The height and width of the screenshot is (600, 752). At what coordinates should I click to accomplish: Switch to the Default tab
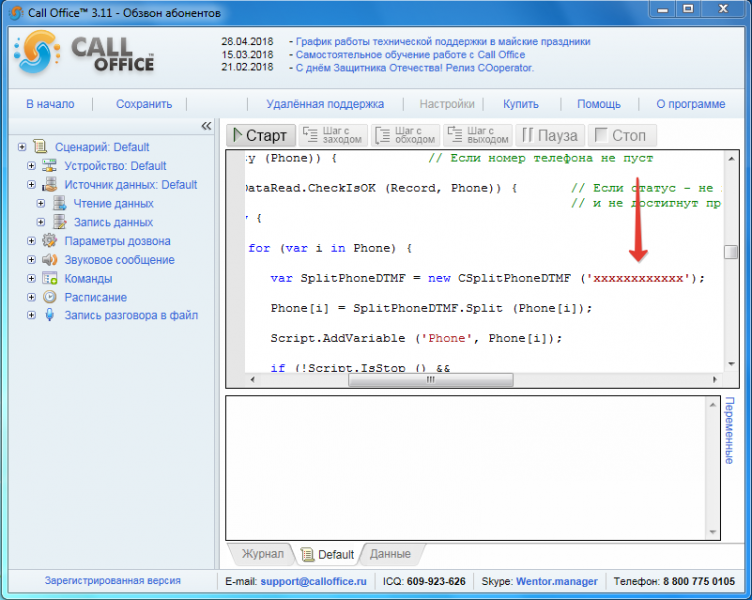[329, 554]
